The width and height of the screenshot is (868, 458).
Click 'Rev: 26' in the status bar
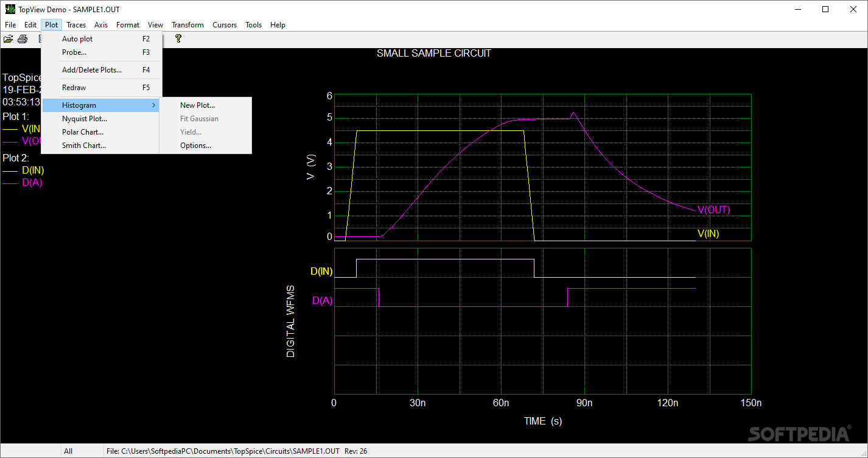[x=356, y=451]
